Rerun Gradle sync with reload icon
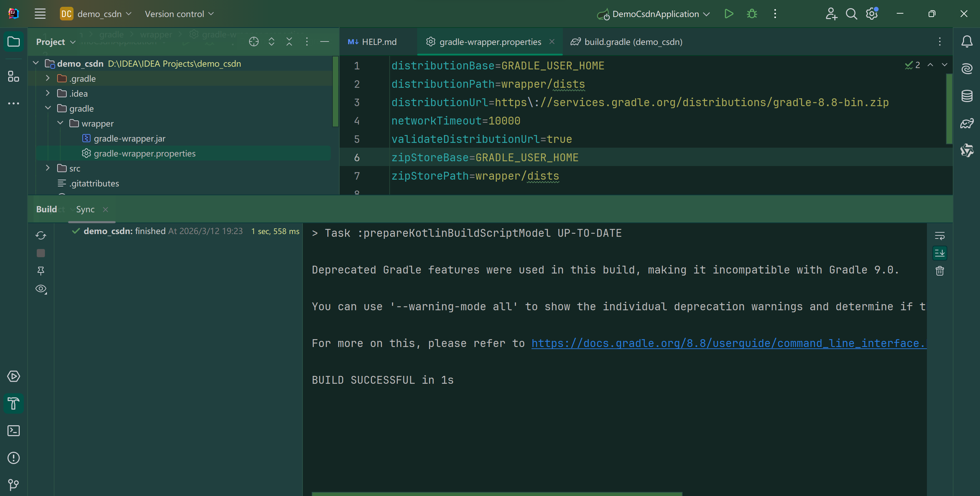Viewport: 980px width, 496px height. click(41, 235)
